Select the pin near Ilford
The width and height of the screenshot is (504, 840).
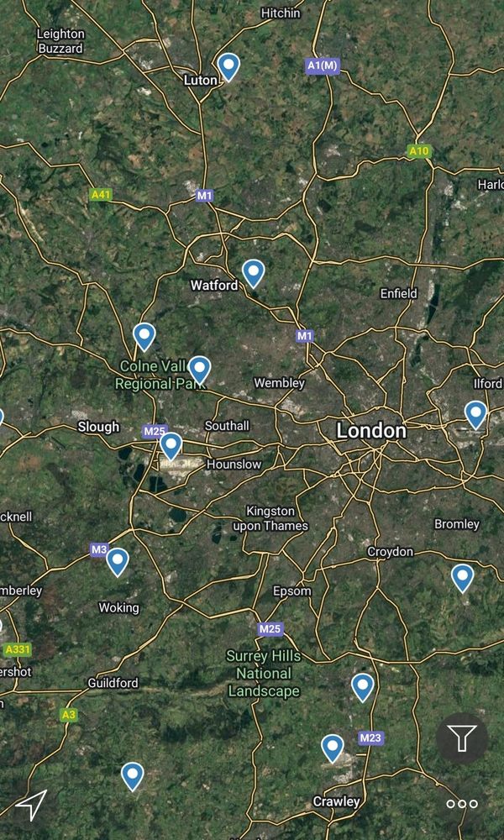[475, 415]
